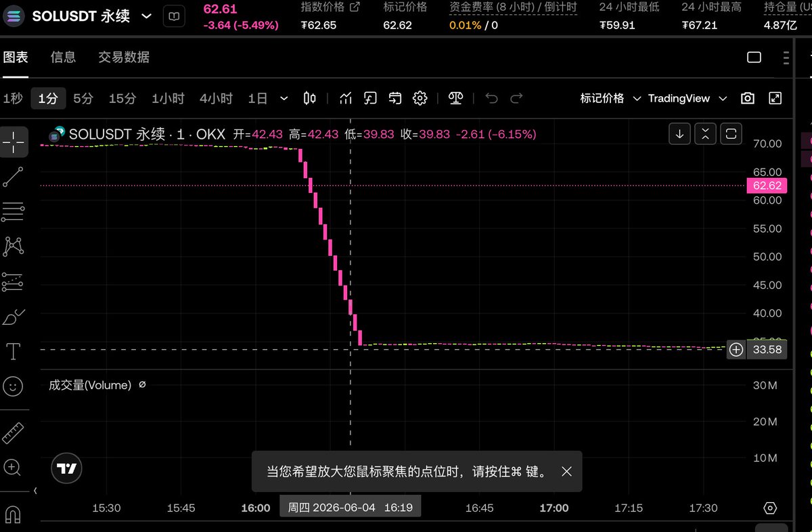Redo the last chart action

point(516,98)
